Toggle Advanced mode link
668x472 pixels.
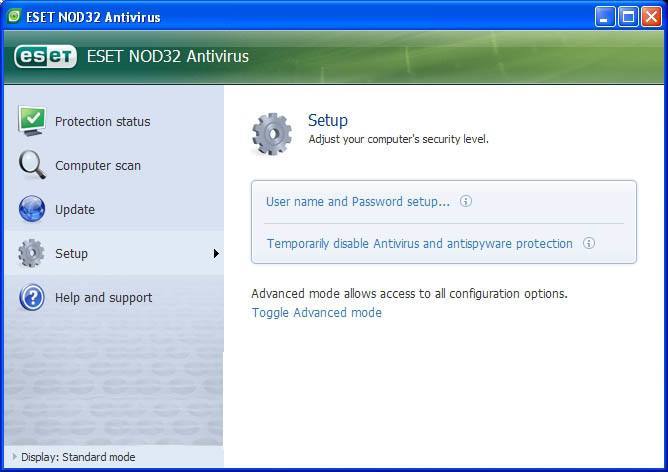pyautogui.click(x=317, y=312)
